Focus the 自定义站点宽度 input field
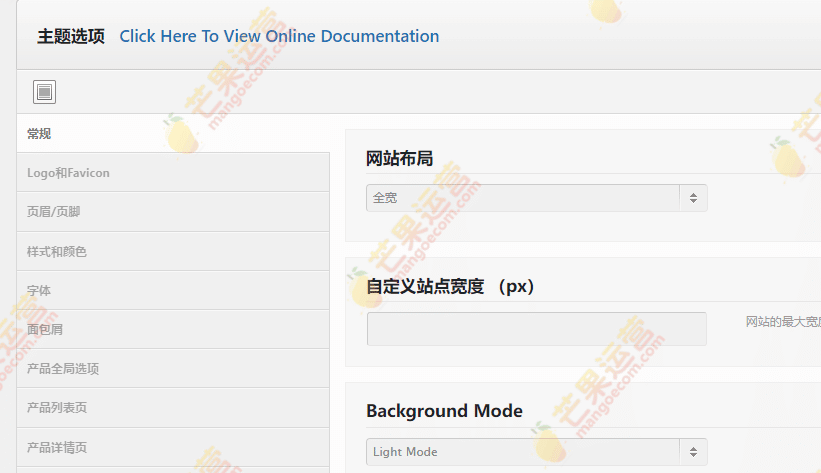The width and height of the screenshot is (821, 473). [x=537, y=329]
